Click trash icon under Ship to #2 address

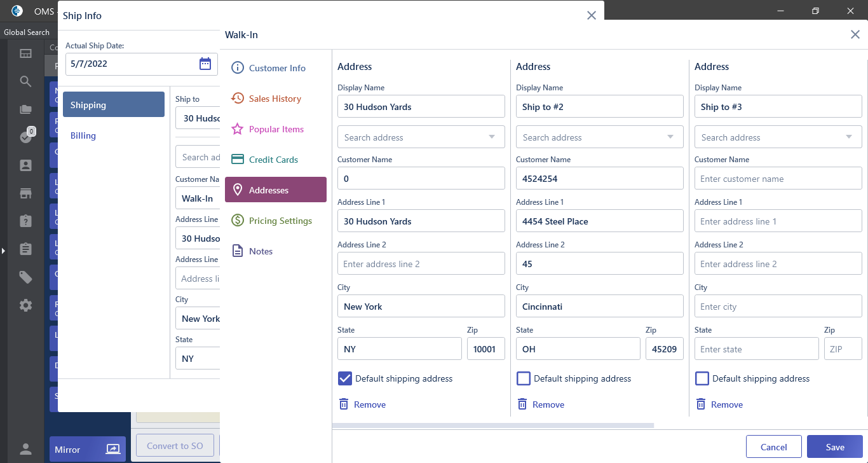point(522,404)
